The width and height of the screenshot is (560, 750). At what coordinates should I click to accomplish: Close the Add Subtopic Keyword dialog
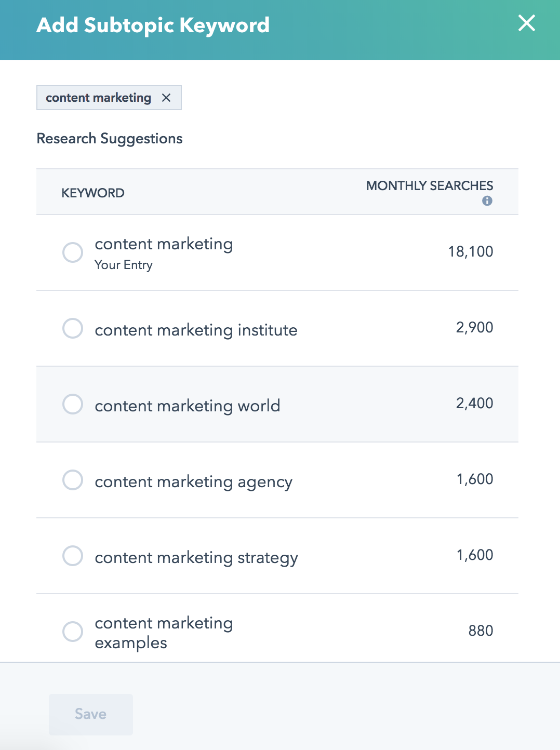point(527,23)
